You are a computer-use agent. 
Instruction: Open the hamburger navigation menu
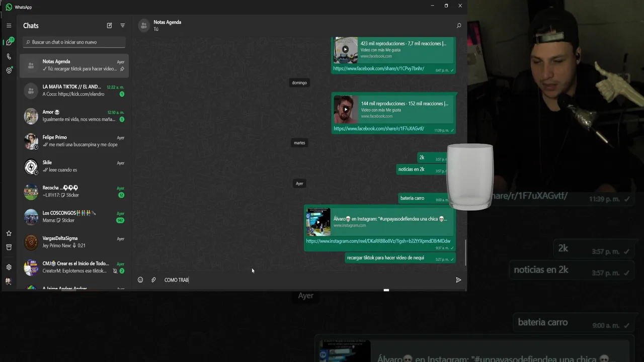(9, 26)
